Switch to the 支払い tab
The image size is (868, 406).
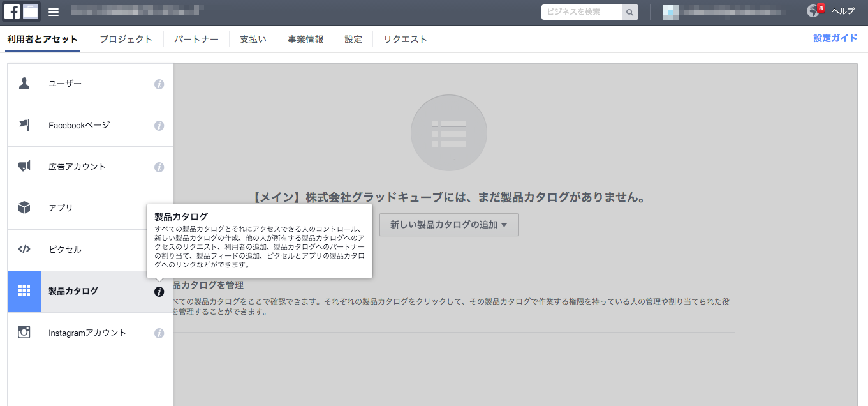(x=253, y=39)
